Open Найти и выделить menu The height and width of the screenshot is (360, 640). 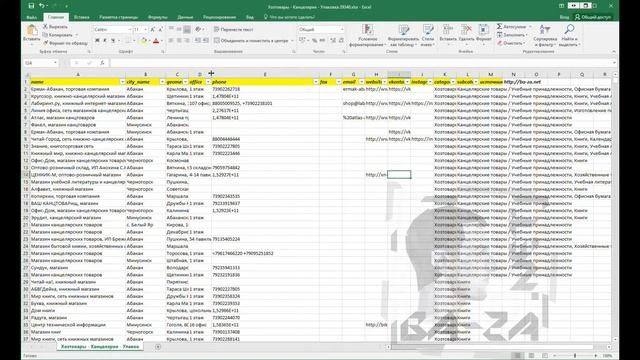569,35
